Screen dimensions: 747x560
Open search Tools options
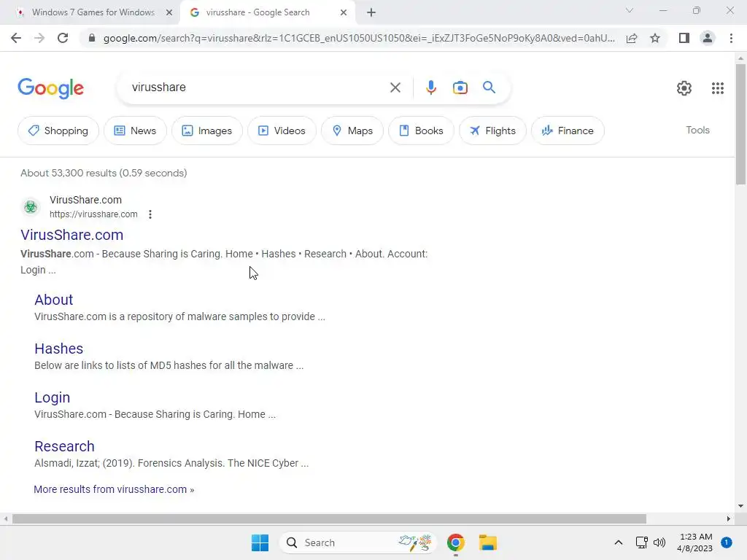click(x=697, y=130)
